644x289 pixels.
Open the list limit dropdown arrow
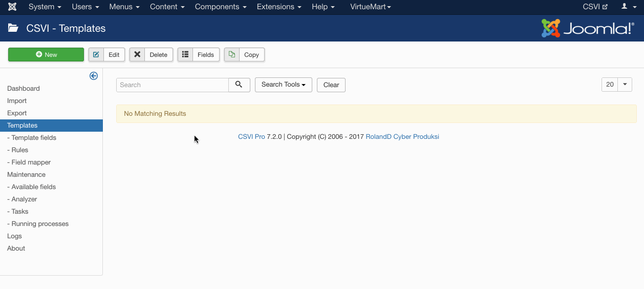625,85
